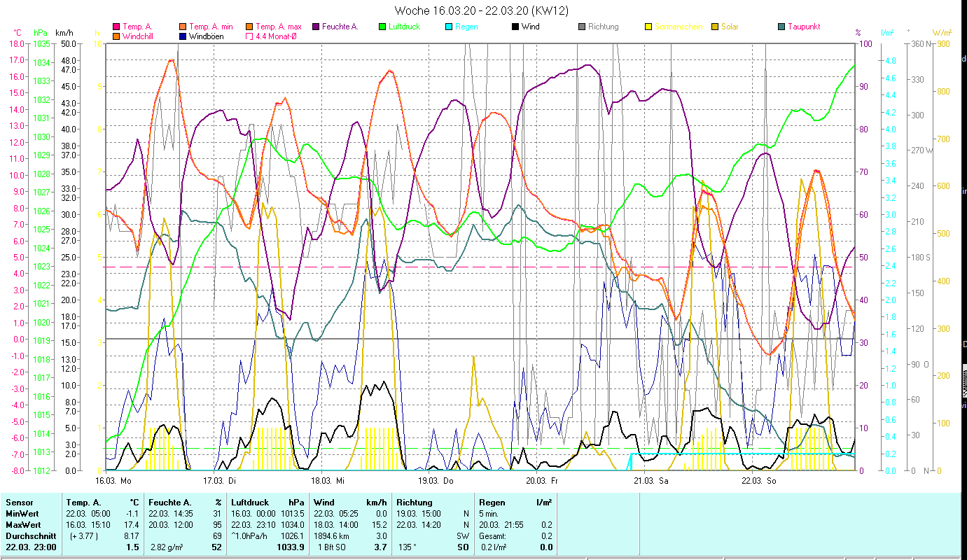Click the 'hPa' unit label above the left axis
Viewport: 967px width, 560px height.
[x=41, y=33]
